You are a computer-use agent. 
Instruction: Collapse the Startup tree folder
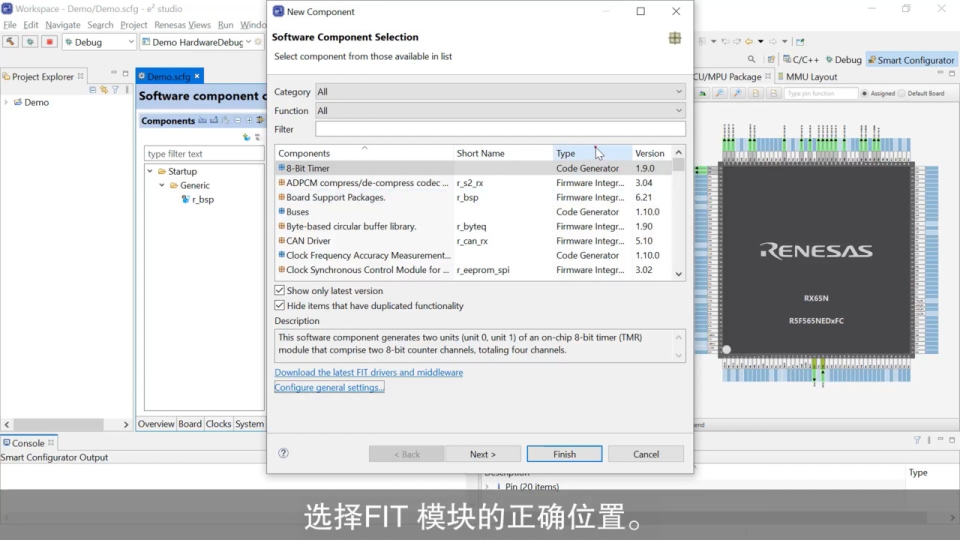tap(150, 171)
